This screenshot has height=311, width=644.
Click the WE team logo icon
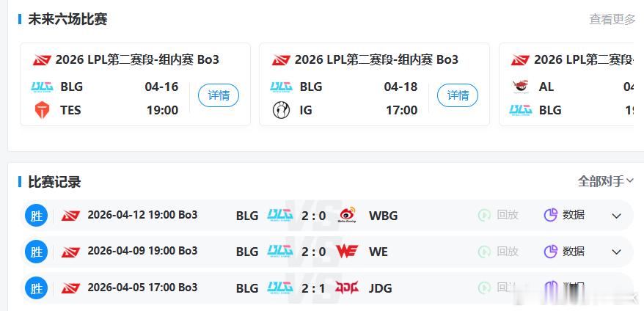click(347, 252)
